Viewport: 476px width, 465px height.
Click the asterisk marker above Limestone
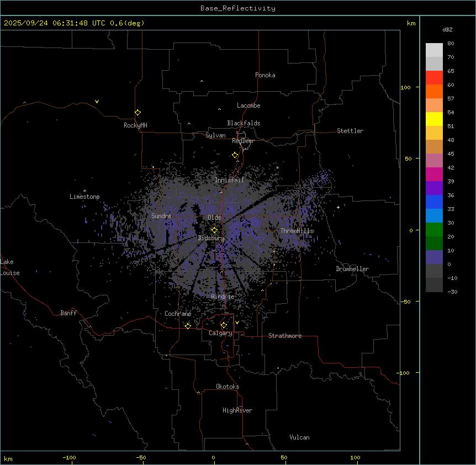(x=84, y=191)
